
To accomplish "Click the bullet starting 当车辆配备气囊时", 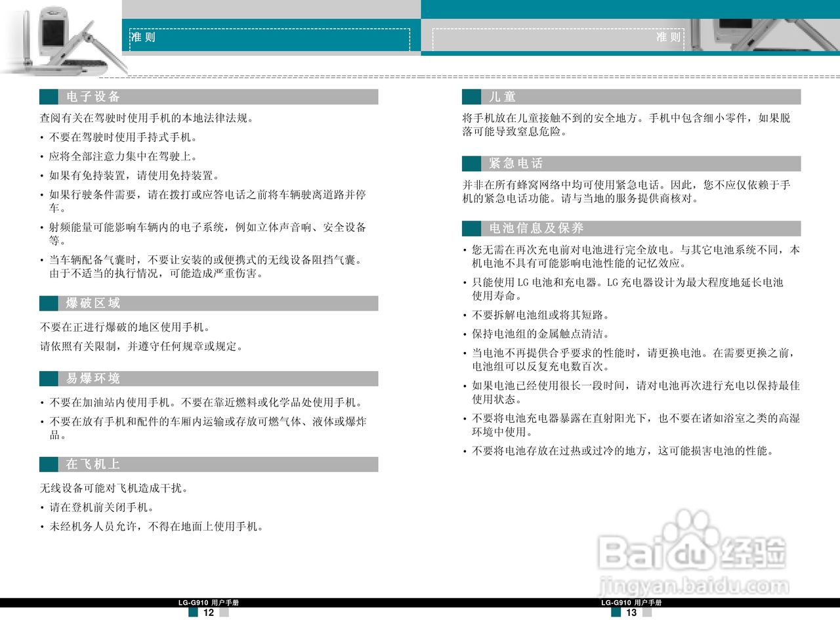I will 201,267.
